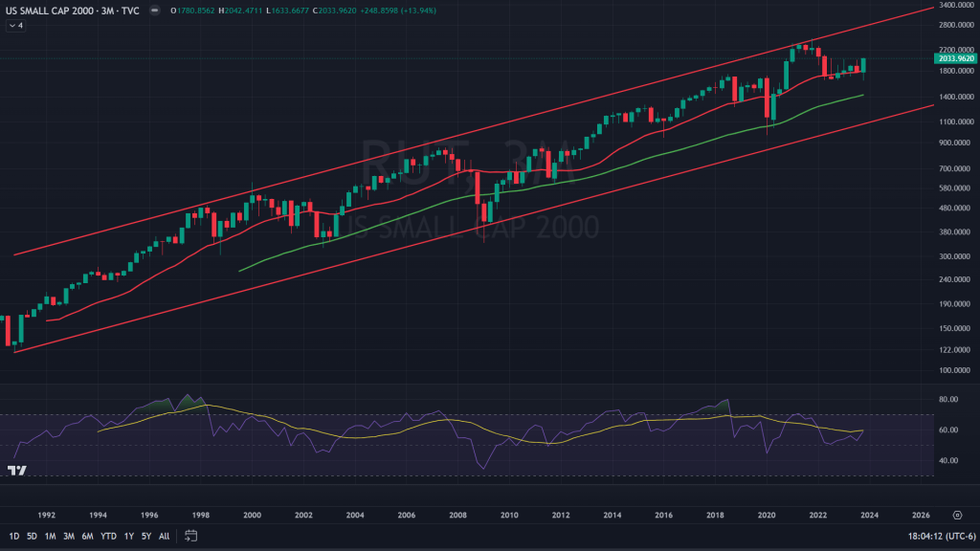Choose the 3M time range

(69, 535)
